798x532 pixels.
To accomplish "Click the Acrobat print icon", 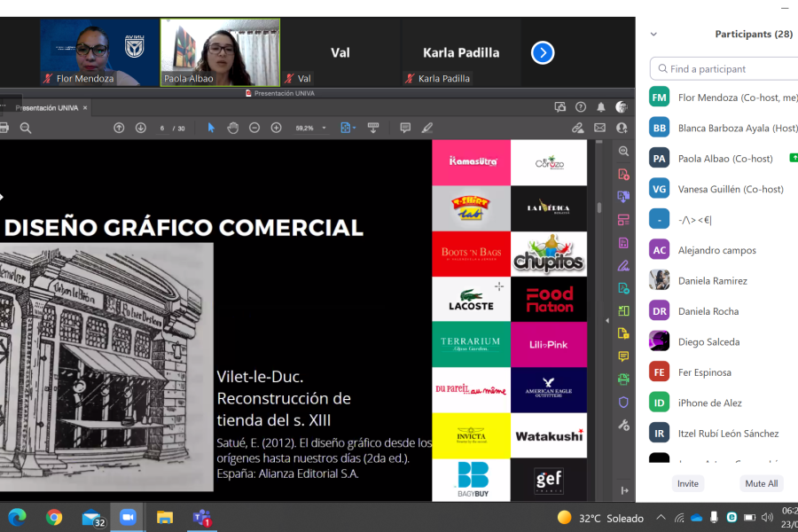I will (4, 128).
